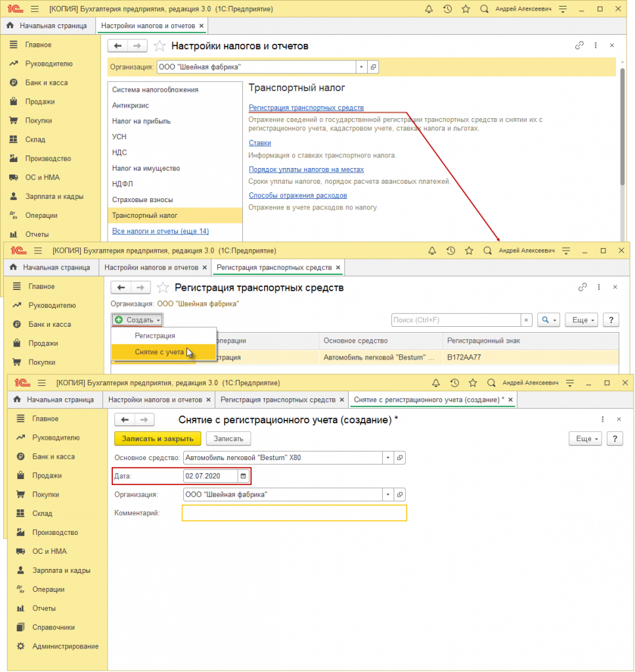Open organization card icon next to ООО Швейная фабрика in top window
Image resolution: width=635 pixels, height=672 pixels.
(x=373, y=67)
